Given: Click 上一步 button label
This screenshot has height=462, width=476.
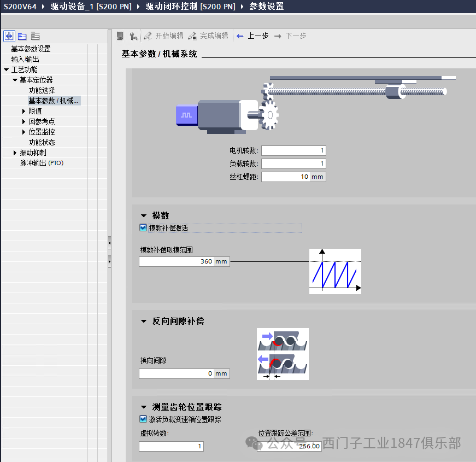Looking at the screenshot, I should point(258,36).
